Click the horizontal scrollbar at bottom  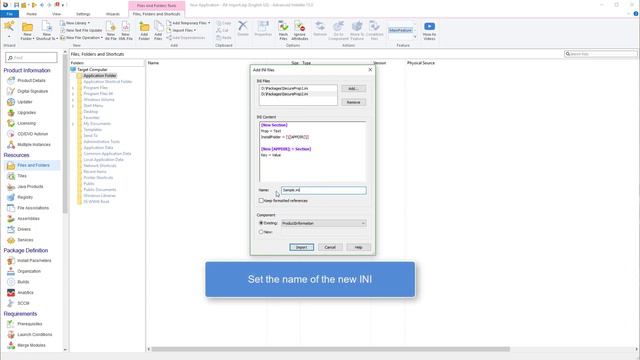click(331, 349)
